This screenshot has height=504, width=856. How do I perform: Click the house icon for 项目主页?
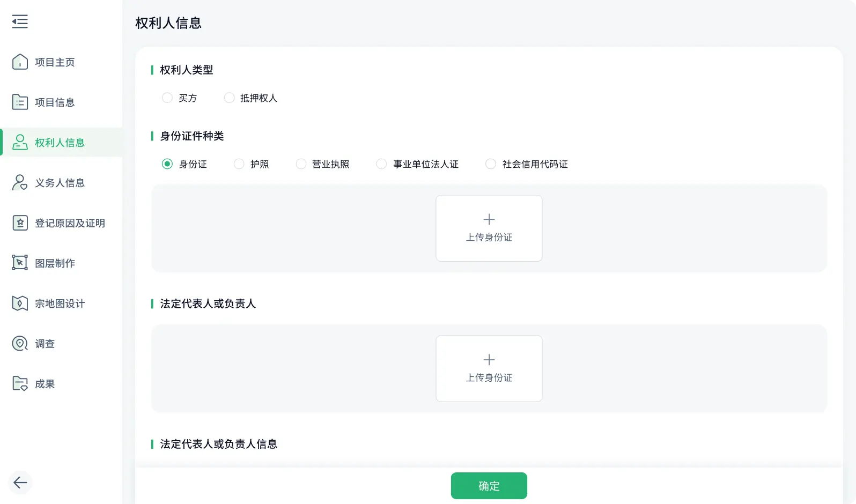click(20, 62)
